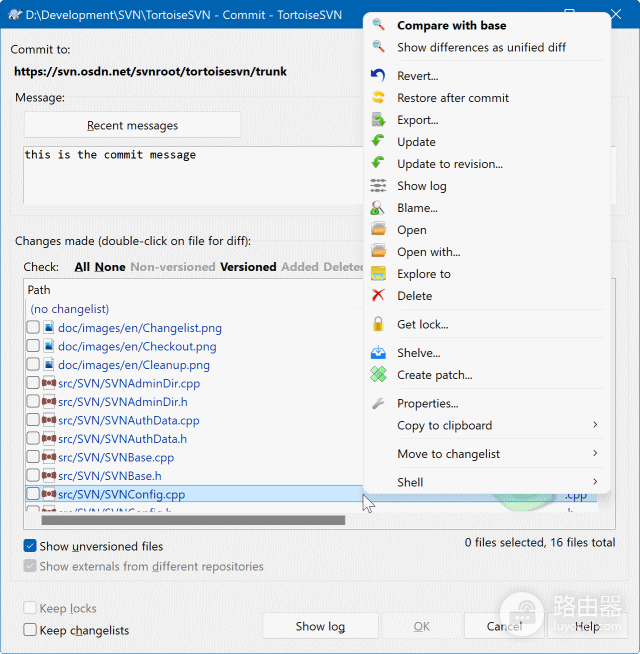The width and height of the screenshot is (640, 654).
Task: Click the wrench Properties icon
Action: (378, 403)
